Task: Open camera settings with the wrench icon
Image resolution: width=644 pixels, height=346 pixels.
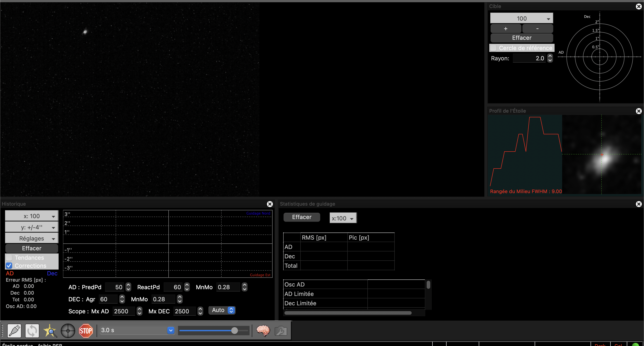Action: coord(280,331)
